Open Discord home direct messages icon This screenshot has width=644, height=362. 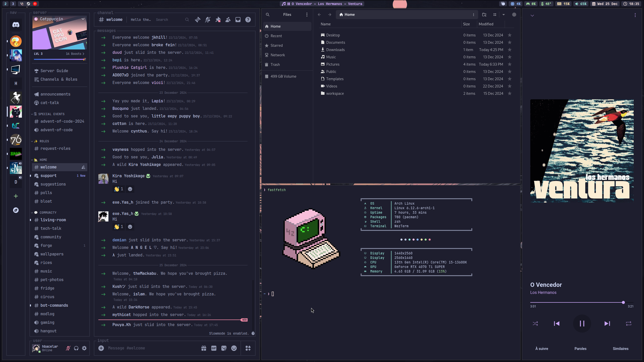point(16,25)
